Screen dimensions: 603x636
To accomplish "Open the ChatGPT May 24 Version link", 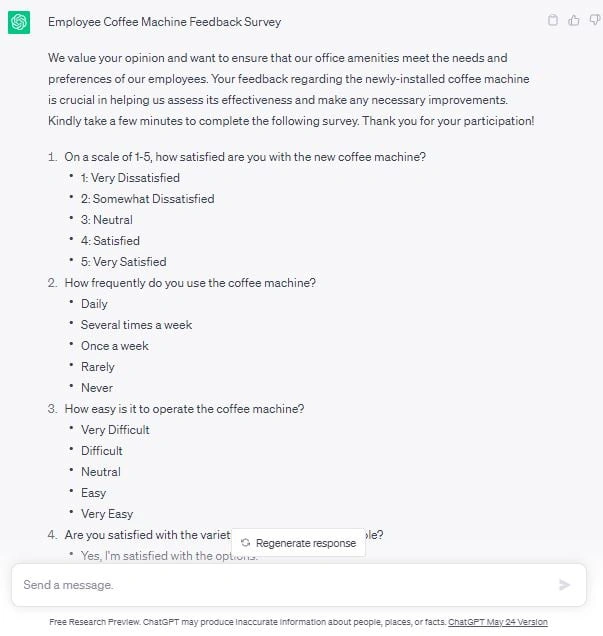I will tap(497, 622).
